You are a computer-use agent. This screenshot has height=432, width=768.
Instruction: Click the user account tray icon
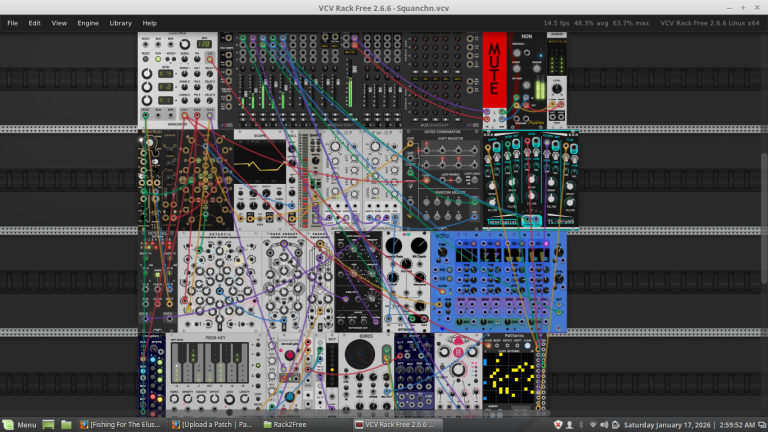569,425
